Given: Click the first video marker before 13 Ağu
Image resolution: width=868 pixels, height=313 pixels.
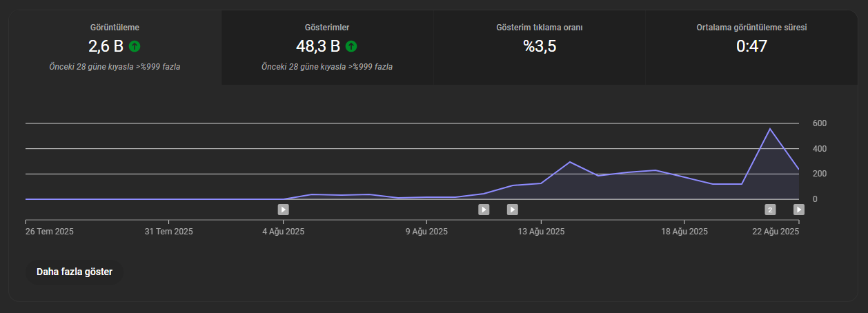Looking at the screenshot, I should [x=484, y=210].
